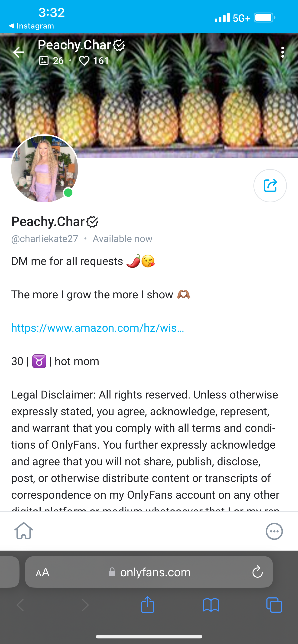Image resolution: width=298 pixels, height=644 pixels.
Task: Show open tabs with tabs icon
Action: [x=274, y=605]
